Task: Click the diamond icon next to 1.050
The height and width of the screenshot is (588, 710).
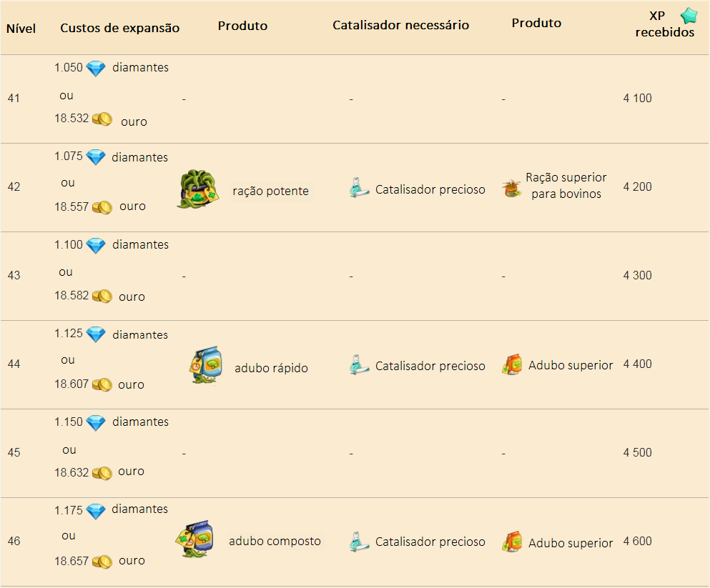Action: click(96, 69)
